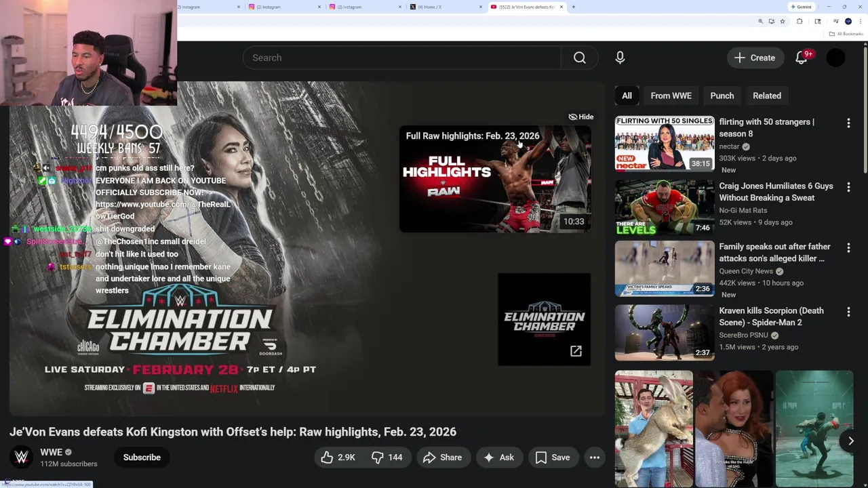Close the YouTube Je'Von Evans tab

tap(561, 7)
